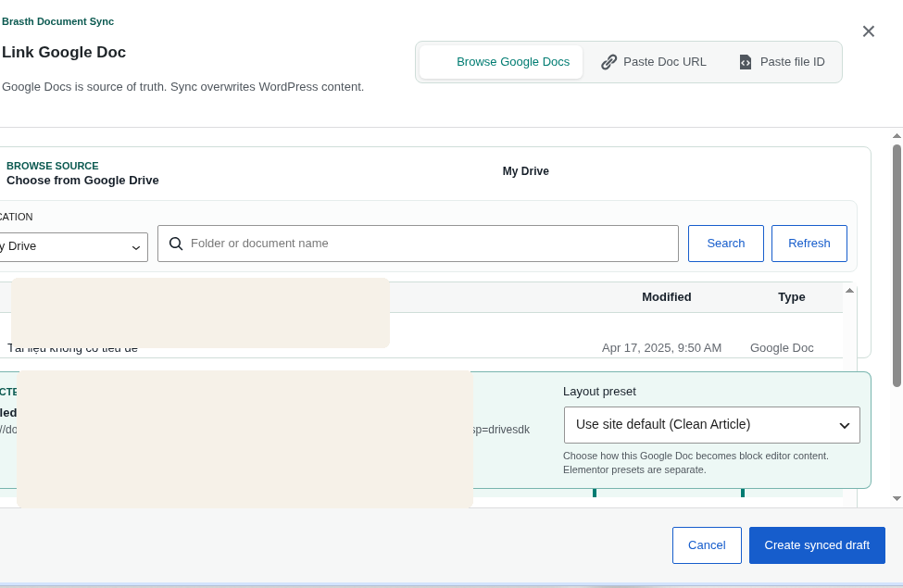Image resolution: width=903 pixels, height=588 pixels.
Task: Sort by Modified column header
Action: click(x=666, y=297)
